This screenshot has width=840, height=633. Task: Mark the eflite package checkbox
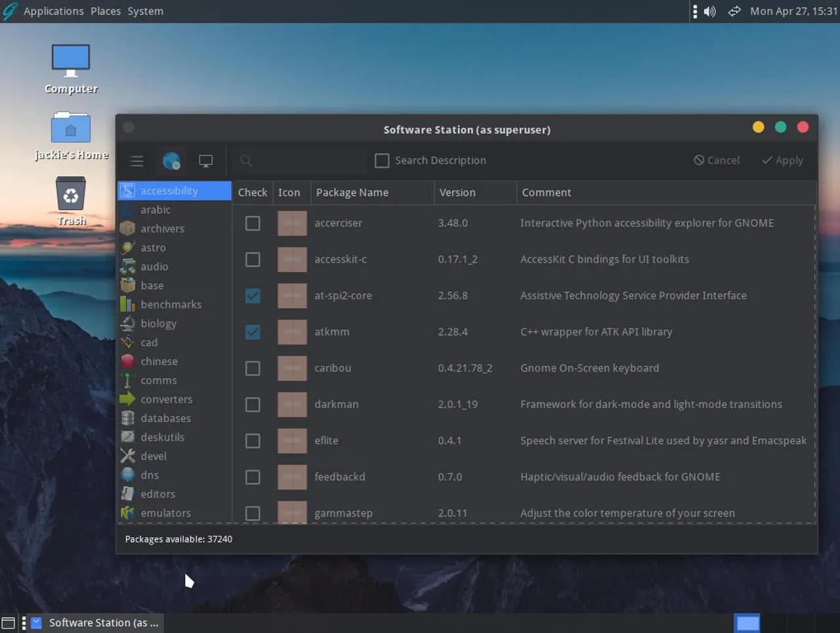tap(253, 441)
